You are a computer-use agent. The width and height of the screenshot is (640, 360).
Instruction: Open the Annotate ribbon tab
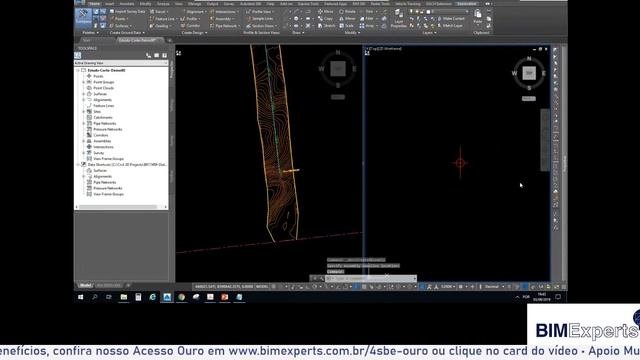(127, 4)
